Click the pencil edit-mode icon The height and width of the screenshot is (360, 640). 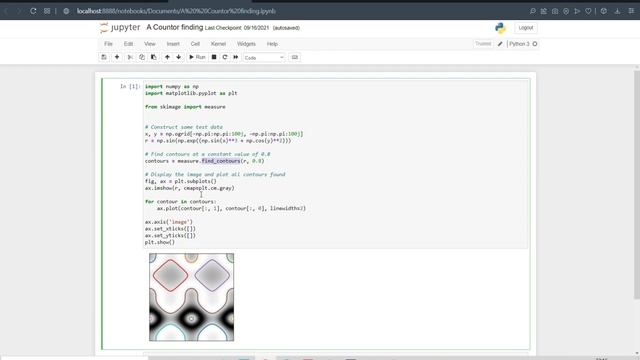coord(500,44)
